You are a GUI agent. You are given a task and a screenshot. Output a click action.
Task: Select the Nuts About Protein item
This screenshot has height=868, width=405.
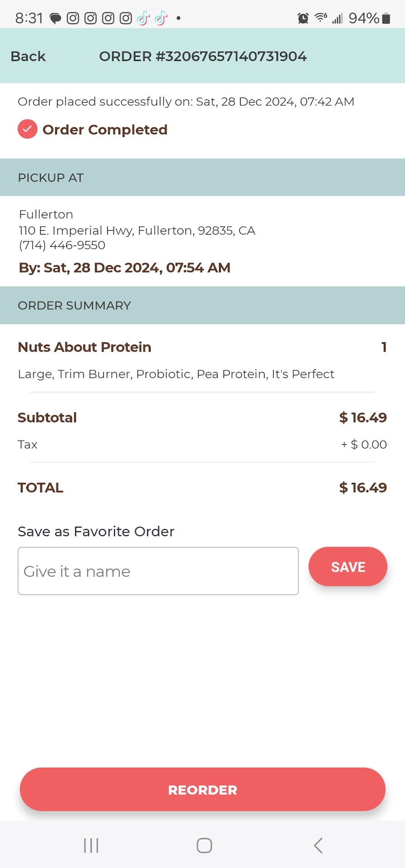tap(85, 347)
